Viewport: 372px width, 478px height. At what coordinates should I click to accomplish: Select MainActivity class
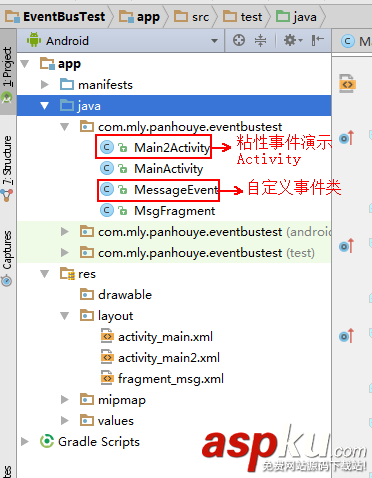tap(168, 169)
